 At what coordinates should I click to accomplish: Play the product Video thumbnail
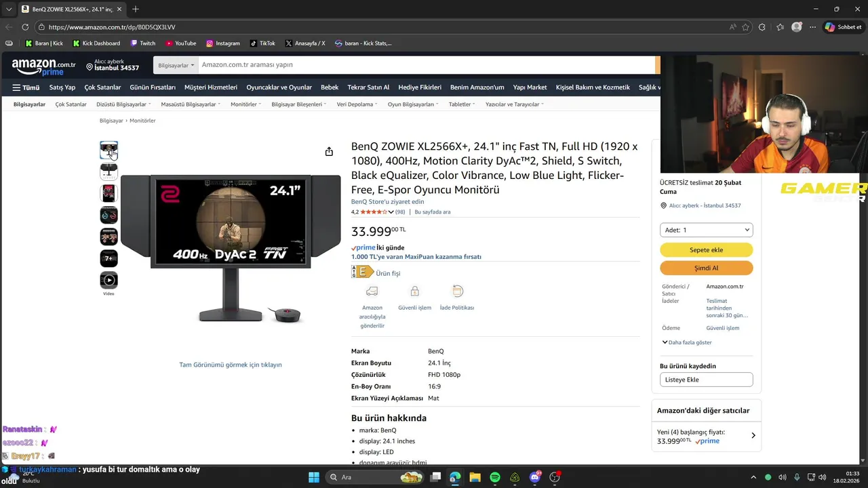[x=108, y=280]
